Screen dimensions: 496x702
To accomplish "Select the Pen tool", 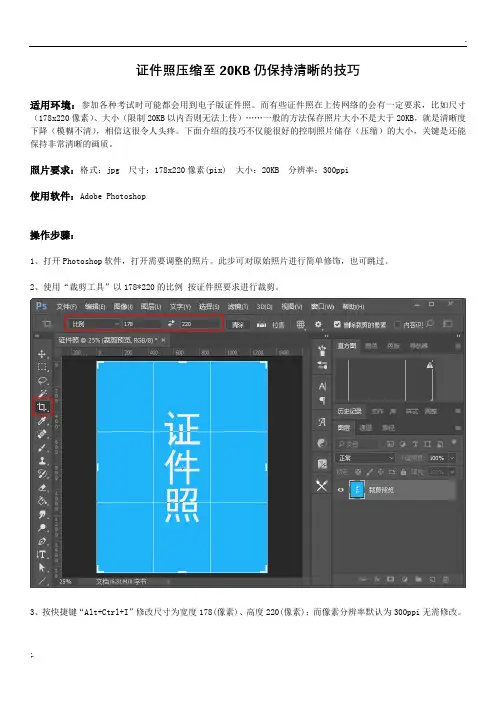I will (42, 541).
